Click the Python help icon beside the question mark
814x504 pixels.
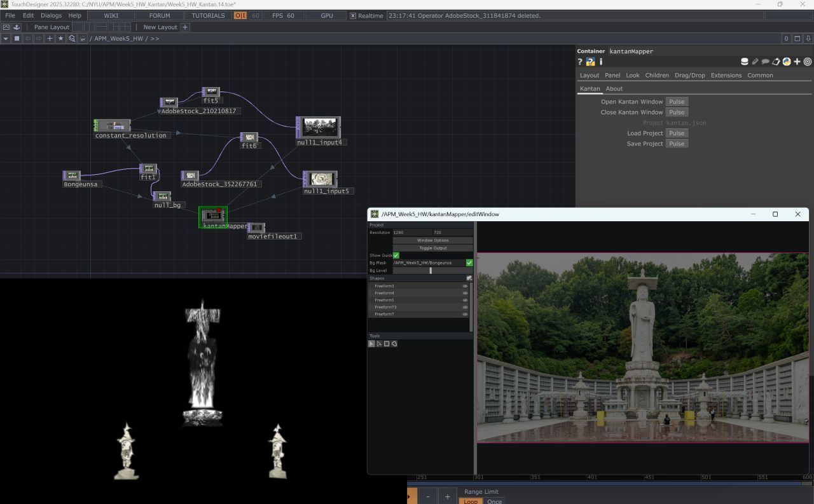click(x=590, y=61)
